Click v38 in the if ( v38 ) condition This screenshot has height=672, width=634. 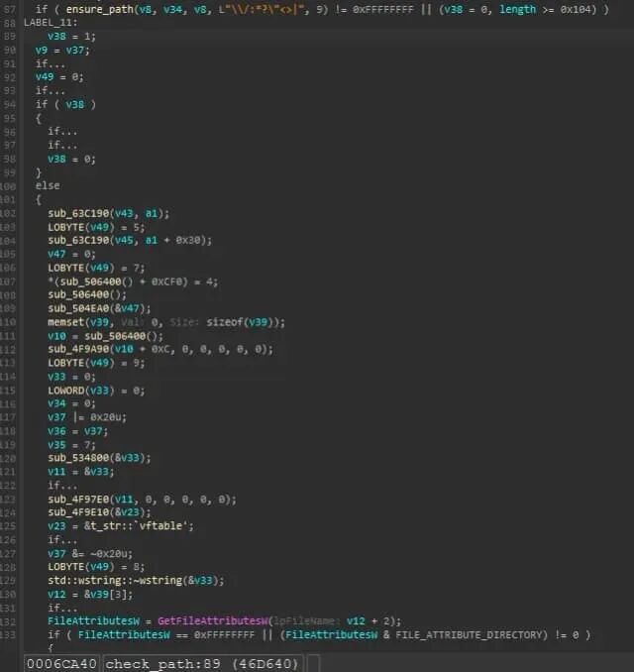click(74, 105)
